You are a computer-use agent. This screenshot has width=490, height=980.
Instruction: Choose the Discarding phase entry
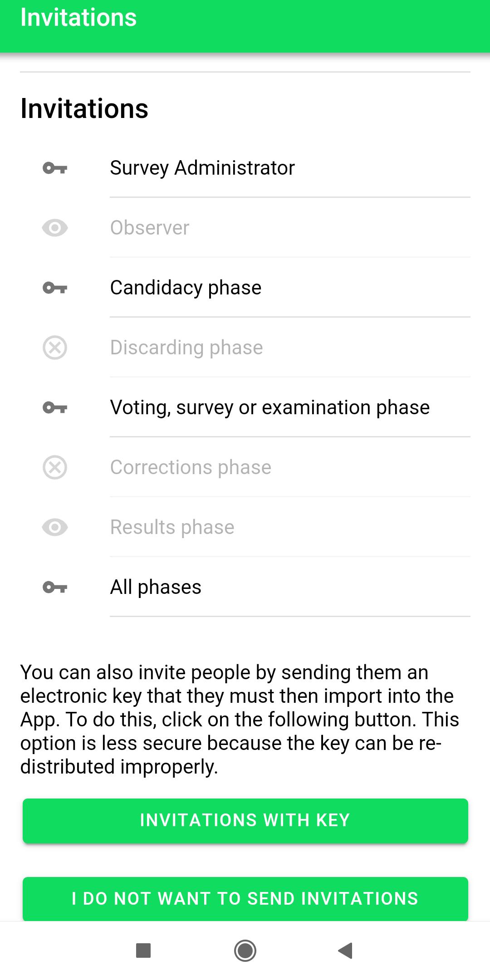[245, 348]
